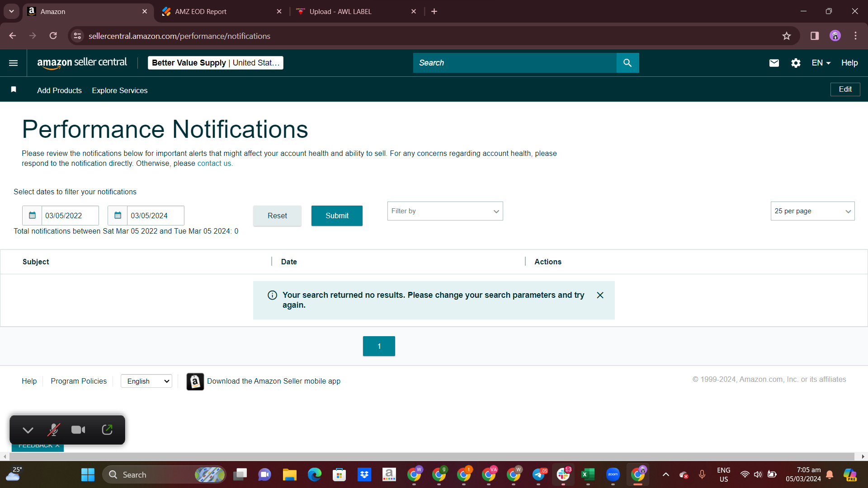Reset the date filters
This screenshot has height=488, width=868.
[x=277, y=216]
